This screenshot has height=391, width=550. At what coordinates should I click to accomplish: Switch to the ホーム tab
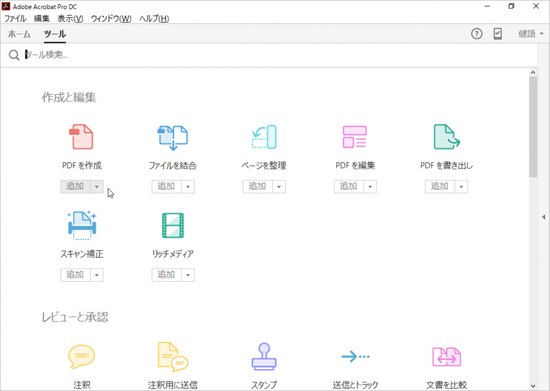(19, 34)
